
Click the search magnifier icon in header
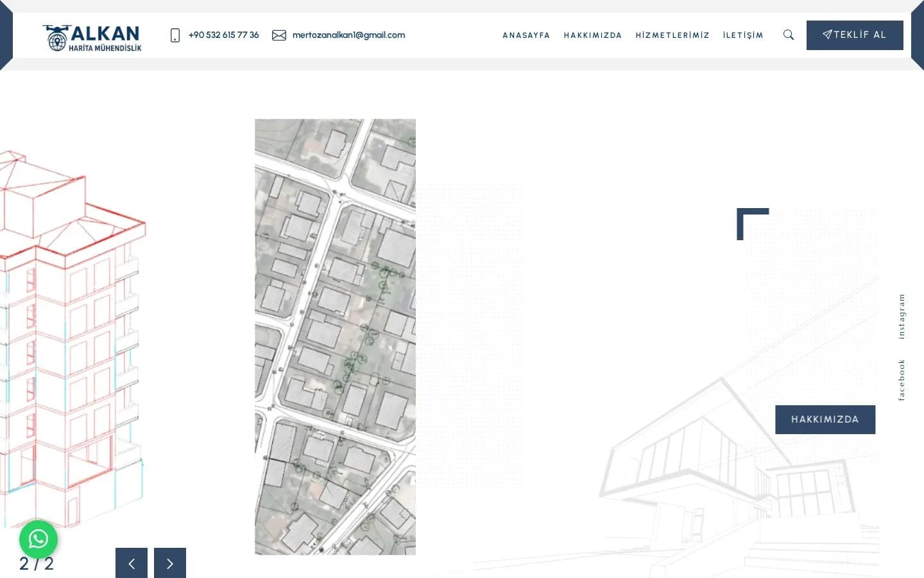(x=789, y=35)
